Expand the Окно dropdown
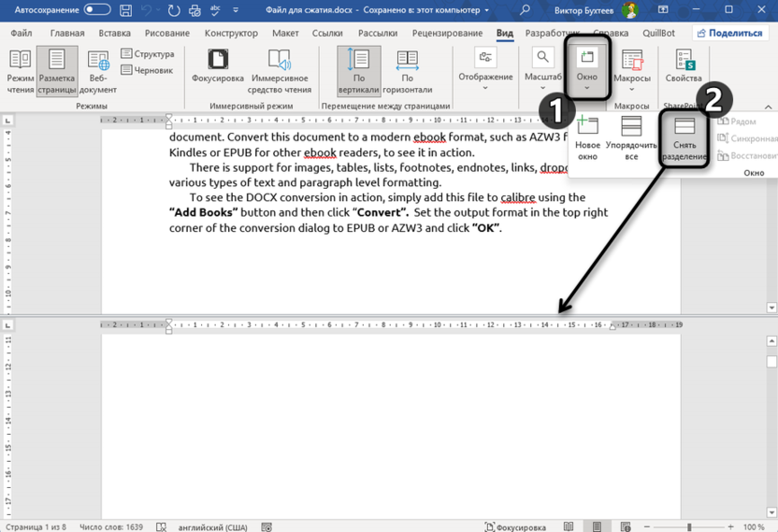This screenshot has width=778, height=532. (x=586, y=69)
